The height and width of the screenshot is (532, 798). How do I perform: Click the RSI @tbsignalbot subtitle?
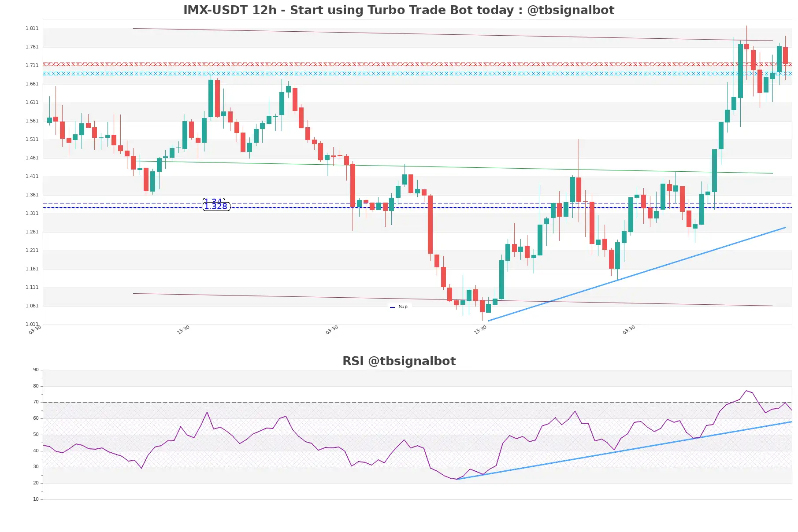click(399, 361)
